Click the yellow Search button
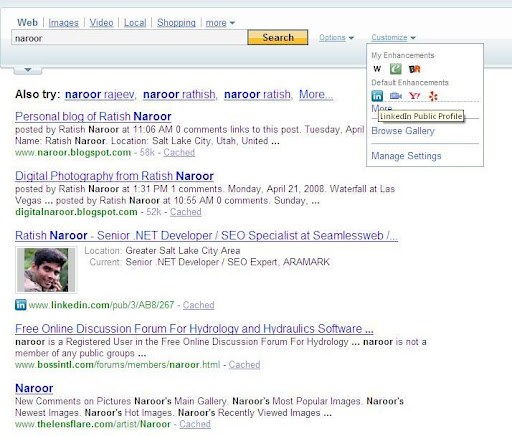 pos(278,37)
